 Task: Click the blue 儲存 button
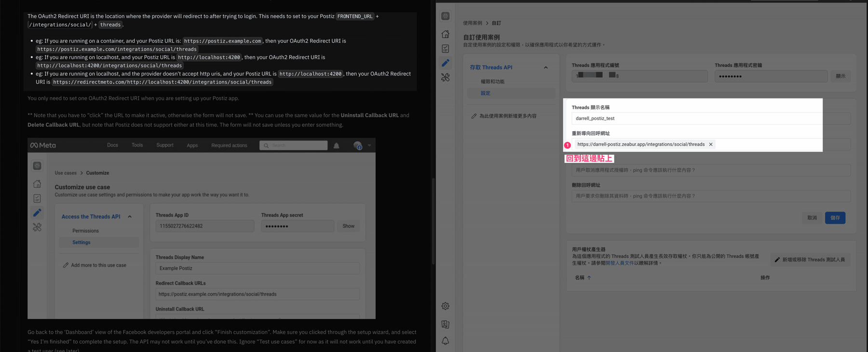(x=835, y=218)
